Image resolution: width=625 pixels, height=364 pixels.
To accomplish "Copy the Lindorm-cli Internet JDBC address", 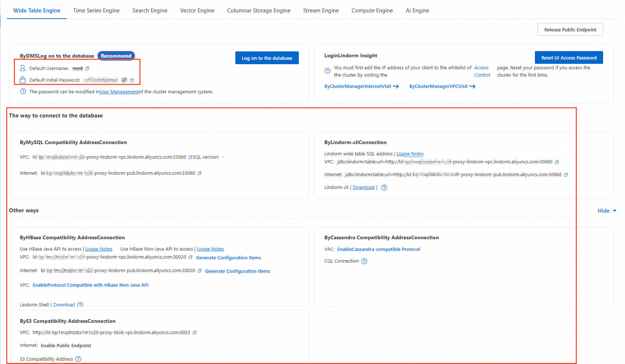I will tap(566, 175).
